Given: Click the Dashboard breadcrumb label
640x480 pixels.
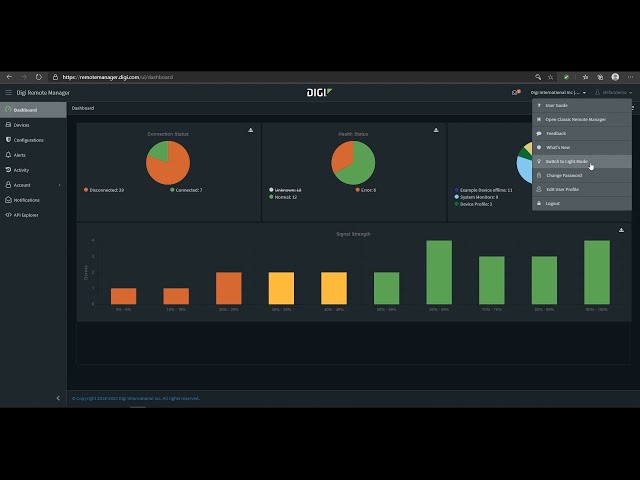Looking at the screenshot, I should point(83,108).
